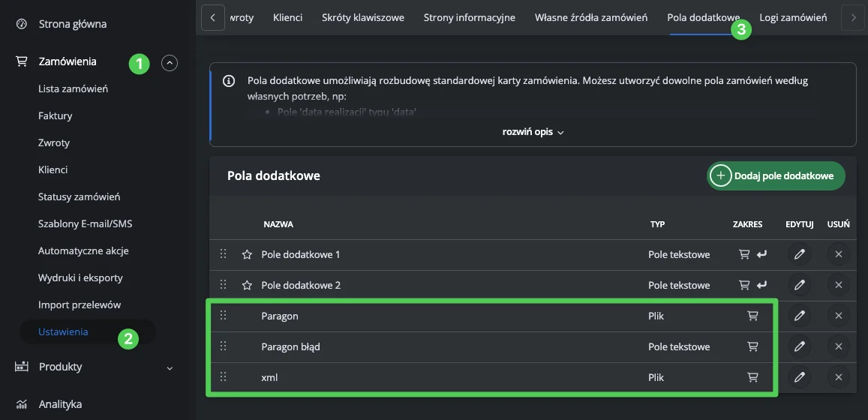Open Statusy zamówień in sidebar
868x420 pixels.
(80, 197)
